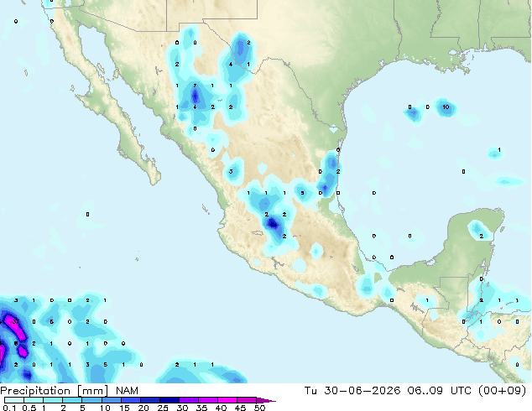532x411 pixels.
Task: Click the 25–30 mm navy swatch
Action: pos(169,400)
